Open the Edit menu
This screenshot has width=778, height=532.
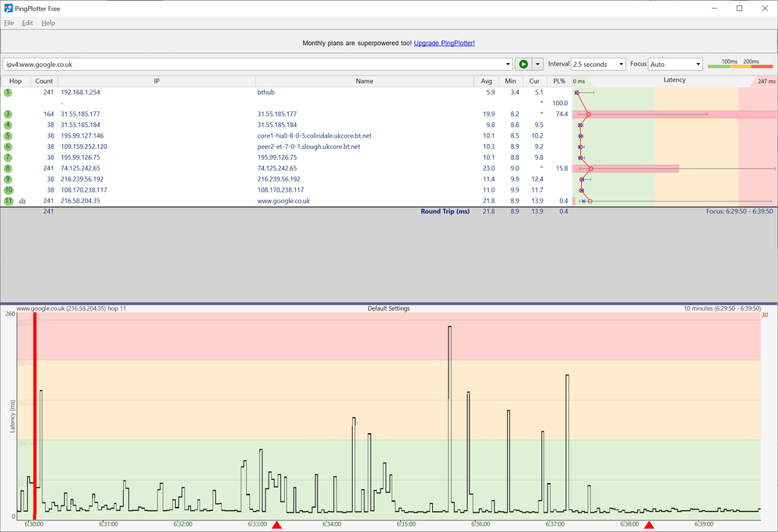(x=27, y=23)
